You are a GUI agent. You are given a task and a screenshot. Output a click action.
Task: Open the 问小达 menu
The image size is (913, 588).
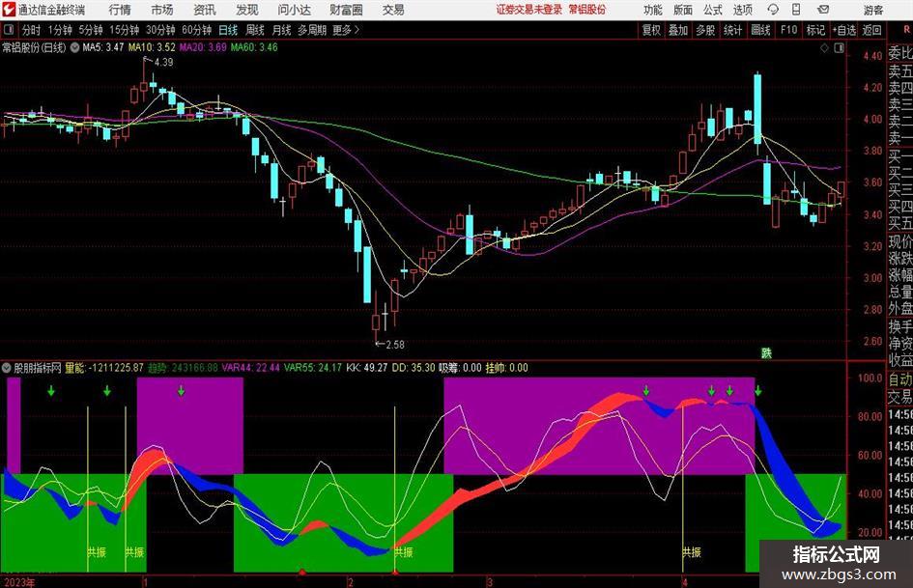pos(294,10)
